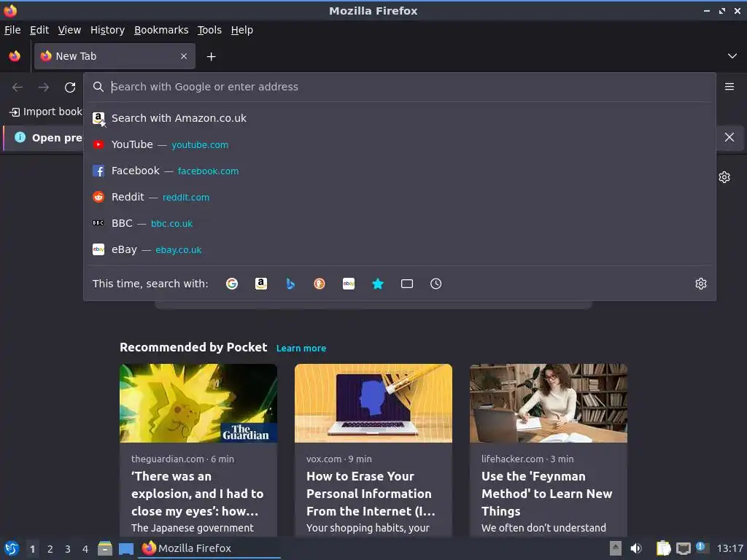The image size is (747, 560).
Task: Search this time with DuckDuckGo icon
Action: (x=320, y=284)
